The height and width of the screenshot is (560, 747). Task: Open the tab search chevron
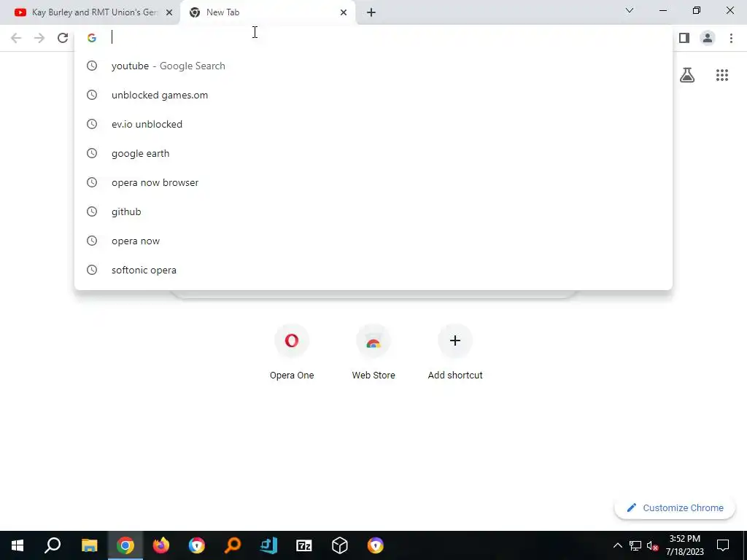[x=630, y=10]
